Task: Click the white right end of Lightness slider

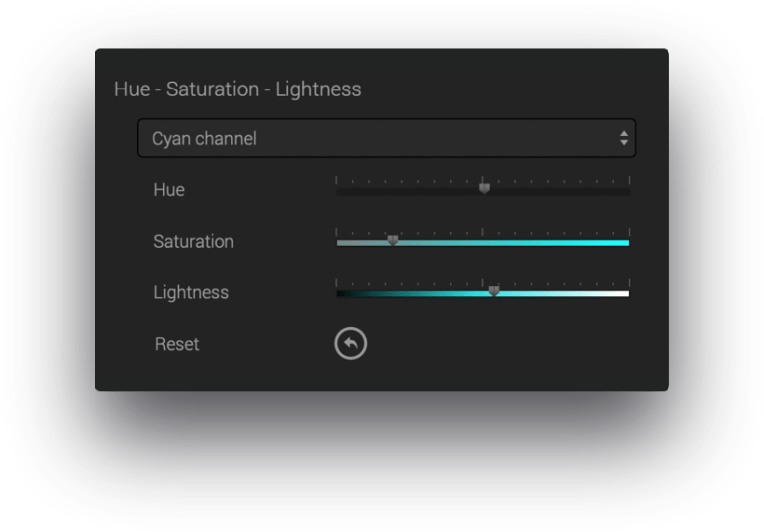Action: click(x=628, y=293)
